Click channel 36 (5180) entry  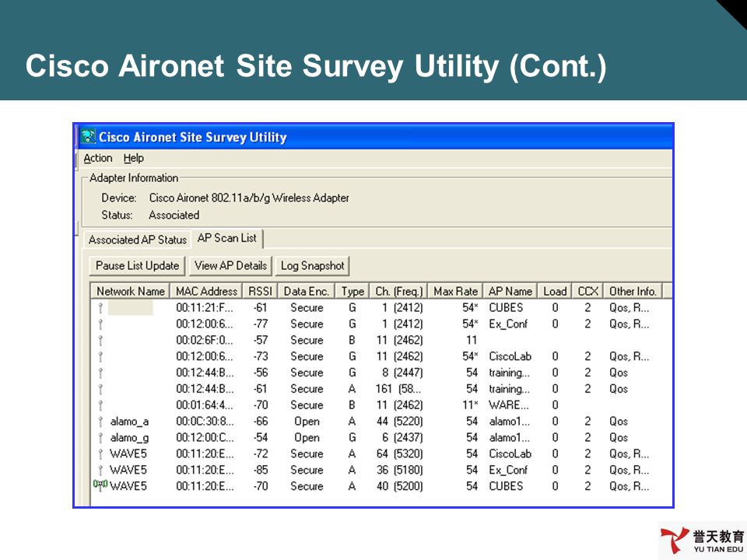click(399, 470)
